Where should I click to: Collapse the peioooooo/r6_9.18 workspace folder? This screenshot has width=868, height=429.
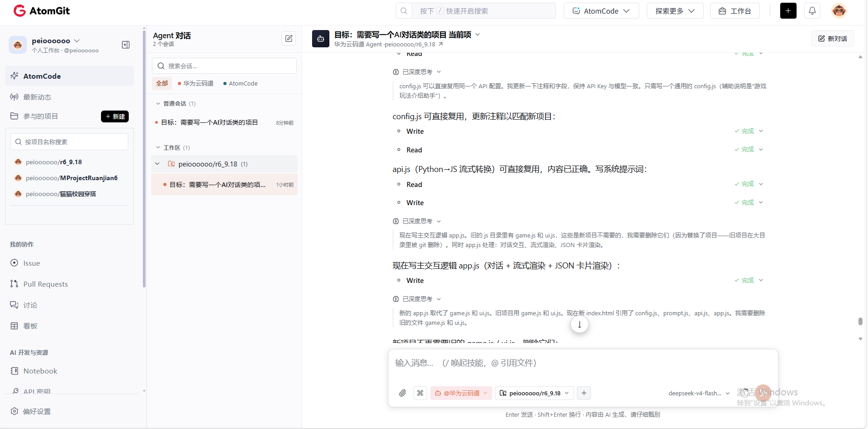click(157, 164)
